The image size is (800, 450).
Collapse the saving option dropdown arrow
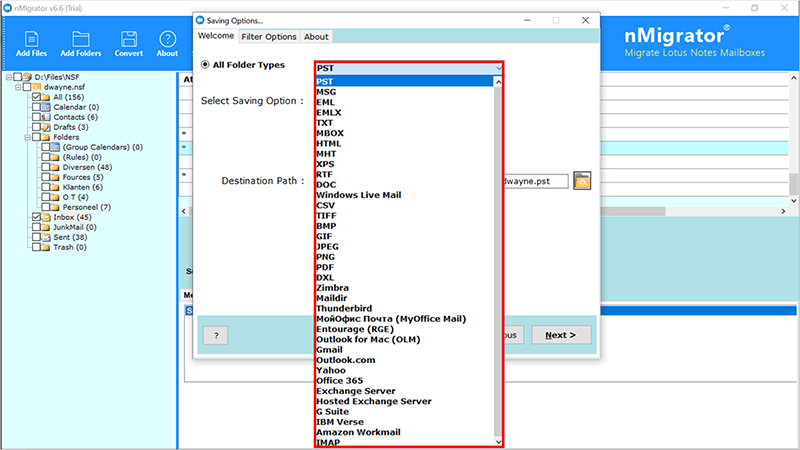coord(497,67)
